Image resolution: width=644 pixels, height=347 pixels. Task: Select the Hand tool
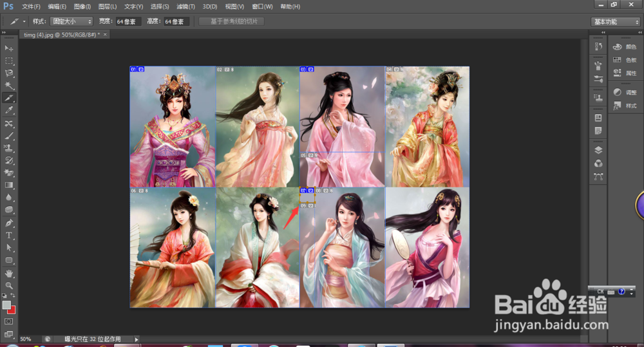point(8,273)
